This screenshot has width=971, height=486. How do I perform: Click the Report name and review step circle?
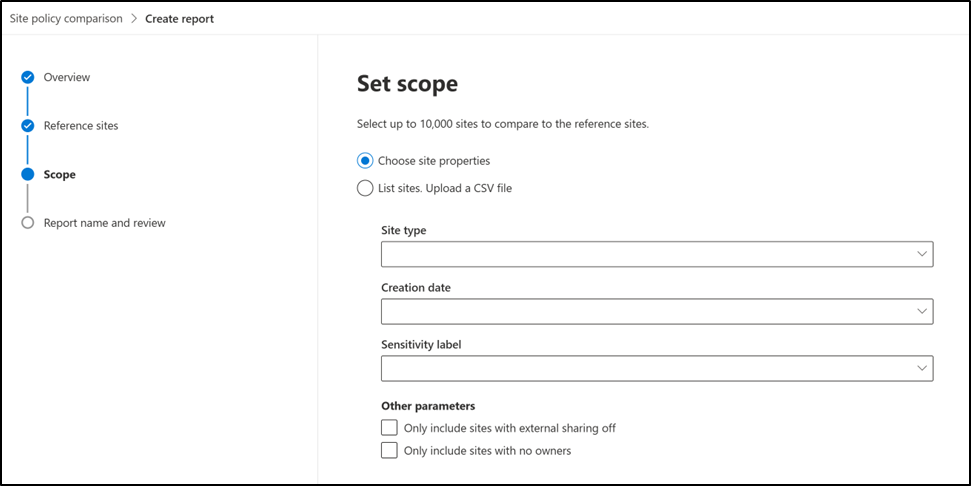28,223
